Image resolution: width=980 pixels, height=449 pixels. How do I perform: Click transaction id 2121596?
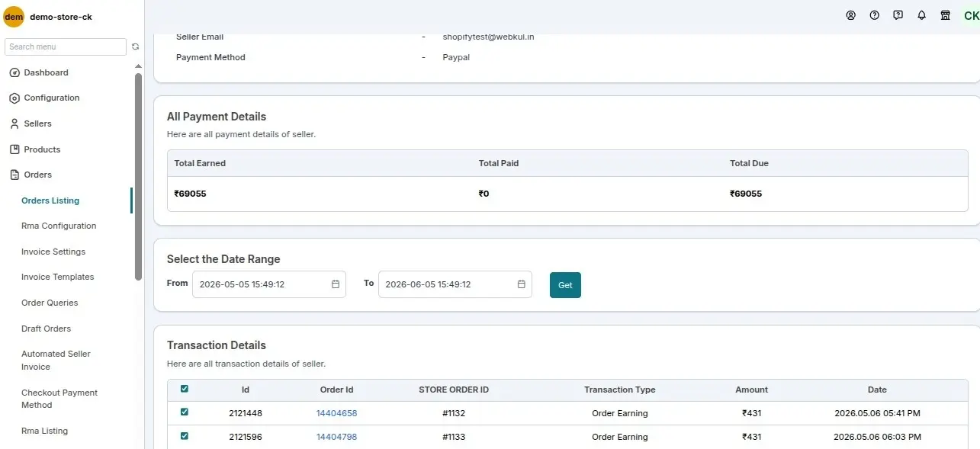coord(246,437)
